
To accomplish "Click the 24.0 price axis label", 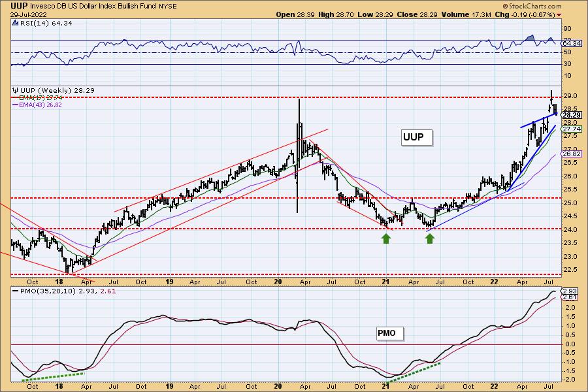I will click(569, 229).
